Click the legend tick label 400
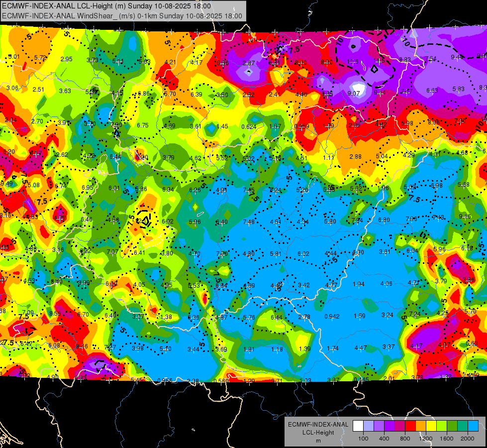Viewport: 487px width, 448px height. (384, 439)
